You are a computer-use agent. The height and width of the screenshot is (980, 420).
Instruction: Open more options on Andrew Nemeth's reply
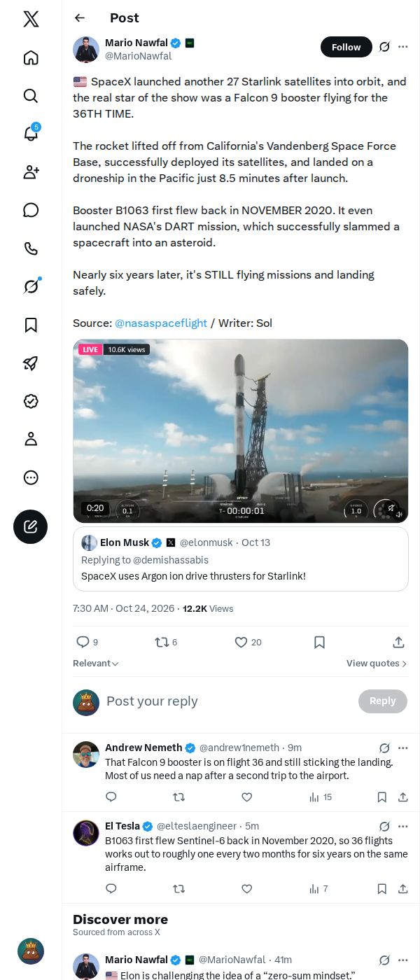[x=402, y=748]
